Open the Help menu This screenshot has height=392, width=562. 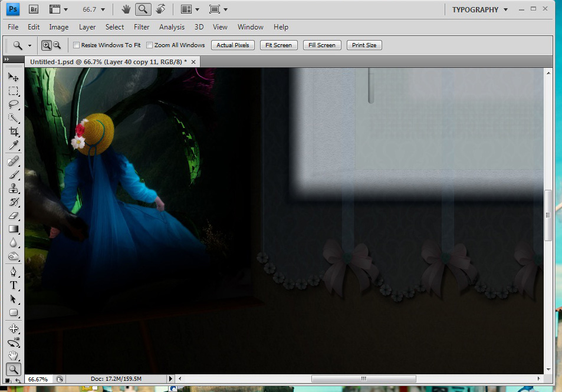(281, 27)
